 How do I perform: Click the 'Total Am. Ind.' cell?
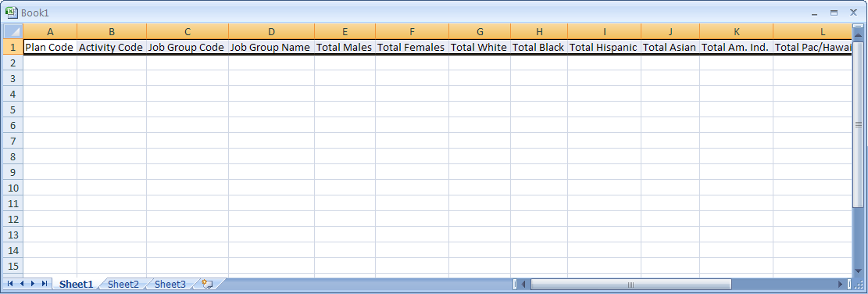click(736, 47)
